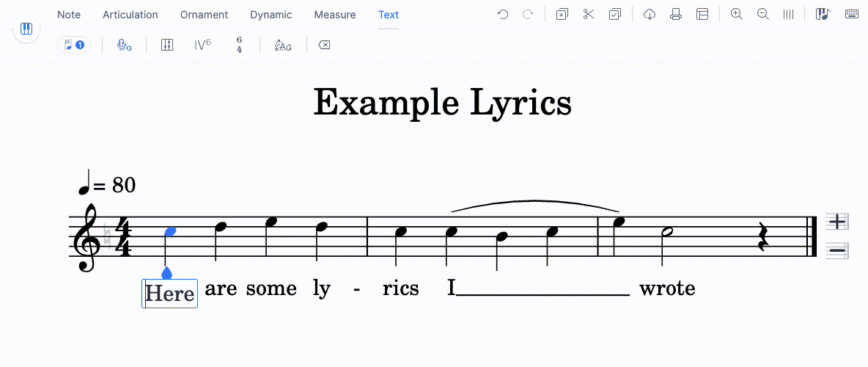Toggle the lyrics line 1 selector
The height and width of the screenshot is (367, 868).
tap(74, 46)
